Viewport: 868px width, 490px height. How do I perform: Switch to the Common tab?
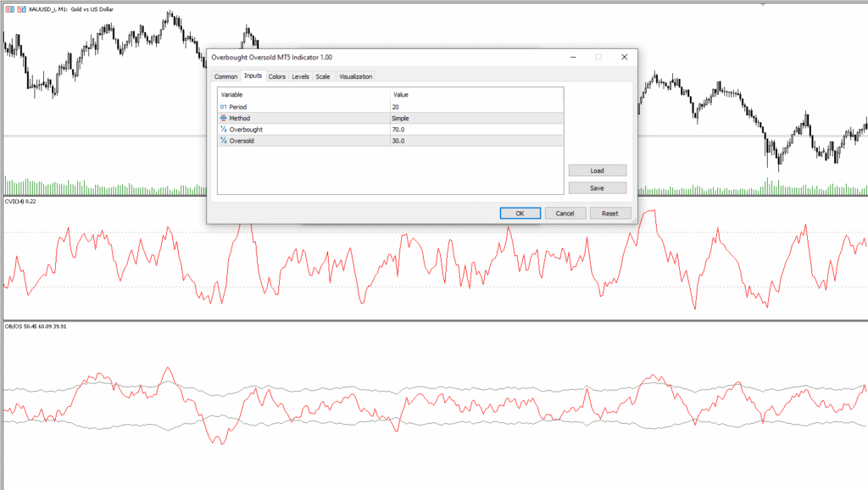point(225,76)
